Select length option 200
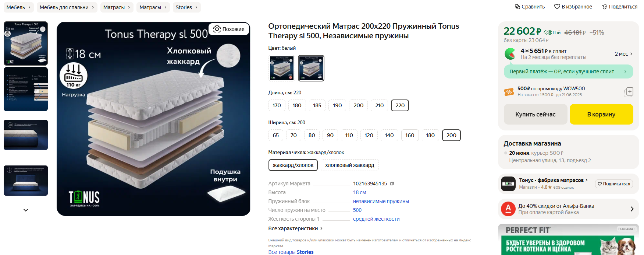 tap(359, 105)
